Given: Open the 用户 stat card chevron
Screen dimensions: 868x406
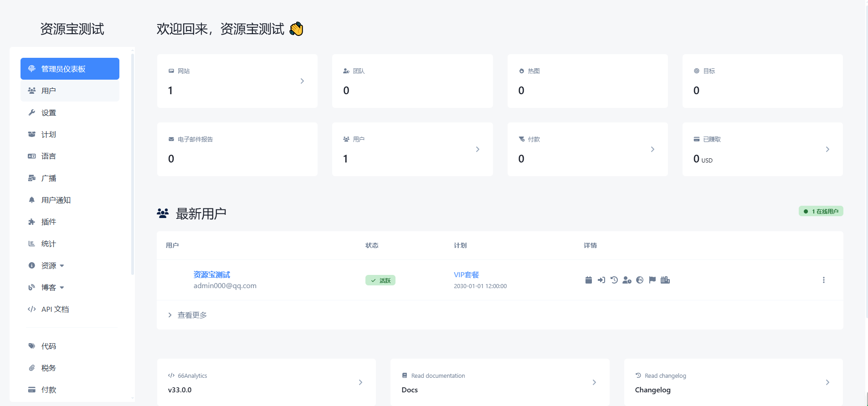Looking at the screenshot, I should (478, 149).
